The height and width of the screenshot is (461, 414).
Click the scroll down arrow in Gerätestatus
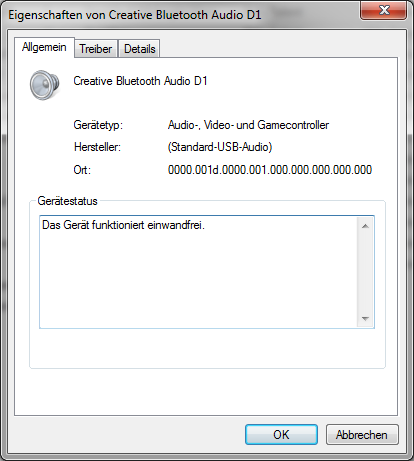tap(365, 319)
